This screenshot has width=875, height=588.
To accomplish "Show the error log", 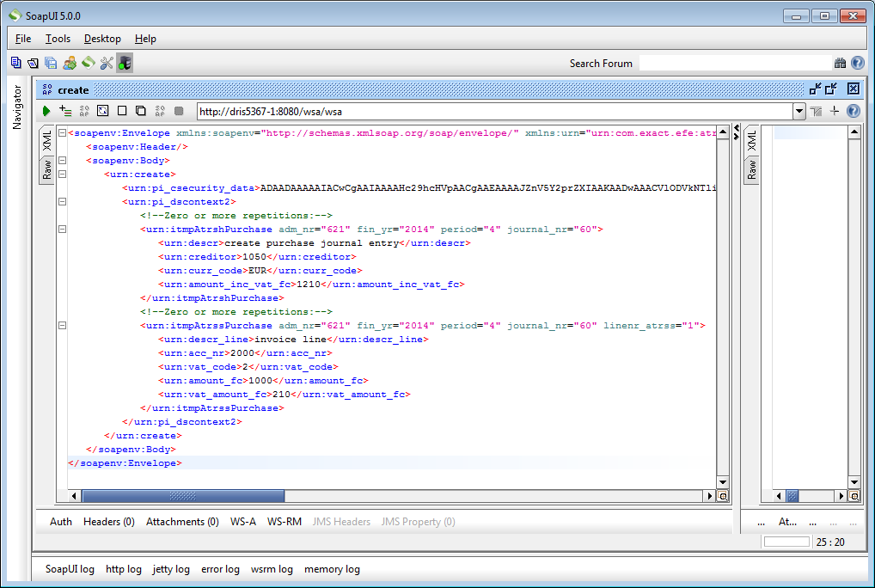I will pos(220,569).
